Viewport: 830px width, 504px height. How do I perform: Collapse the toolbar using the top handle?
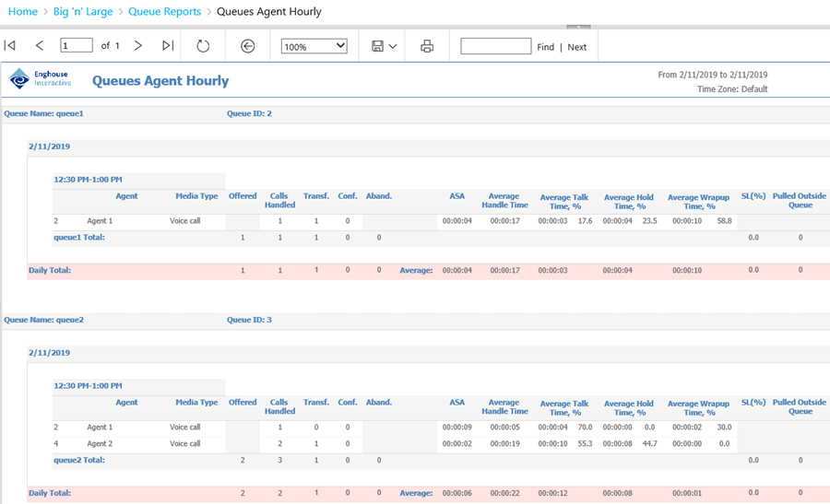[577, 28]
